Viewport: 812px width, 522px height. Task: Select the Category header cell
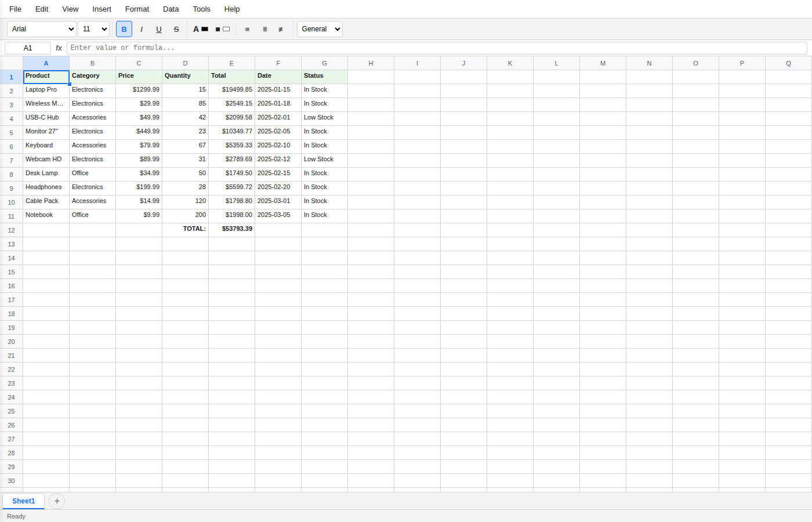[x=93, y=77]
